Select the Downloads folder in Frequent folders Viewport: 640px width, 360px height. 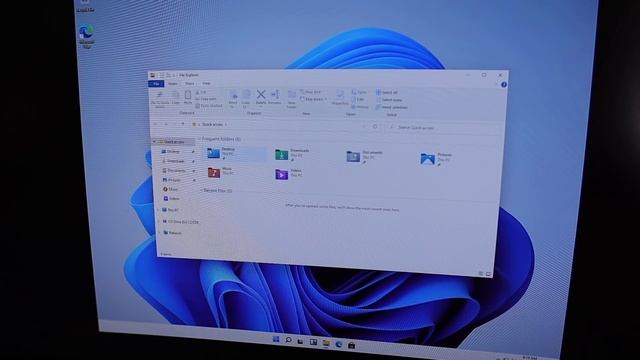pyautogui.click(x=293, y=154)
